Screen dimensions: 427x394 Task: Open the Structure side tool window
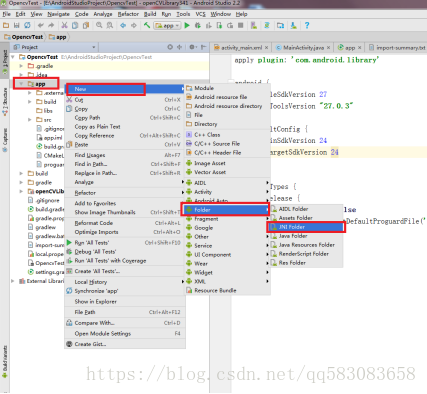tap(5, 102)
